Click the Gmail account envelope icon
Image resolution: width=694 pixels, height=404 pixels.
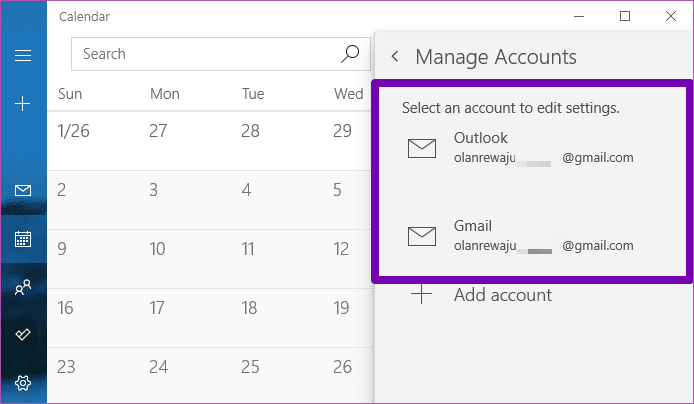[x=422, y=236]
